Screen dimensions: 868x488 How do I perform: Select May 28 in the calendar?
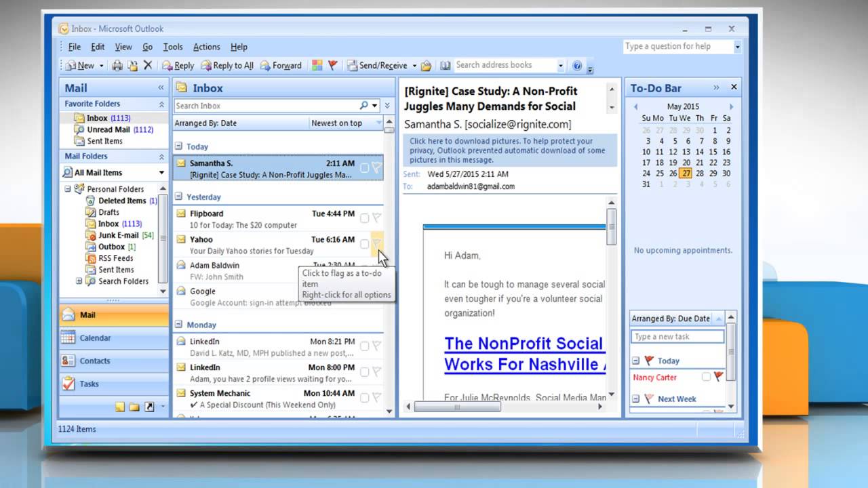(x=700, y=174)
